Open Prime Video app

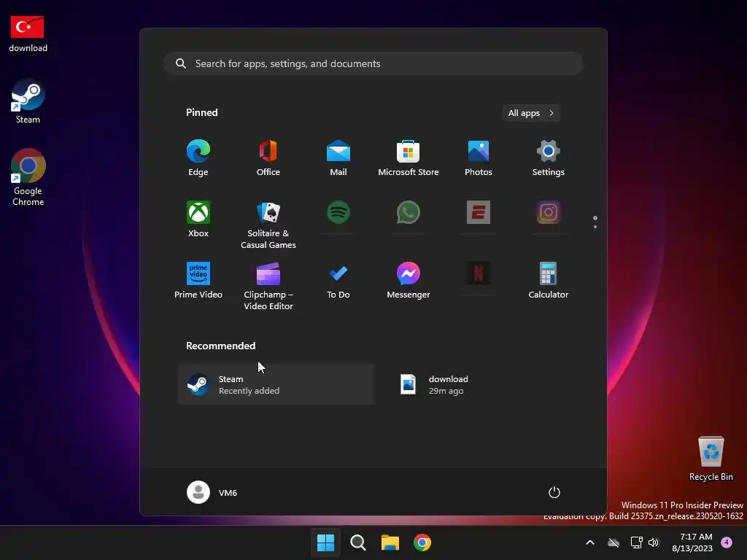tap(198, 281)
